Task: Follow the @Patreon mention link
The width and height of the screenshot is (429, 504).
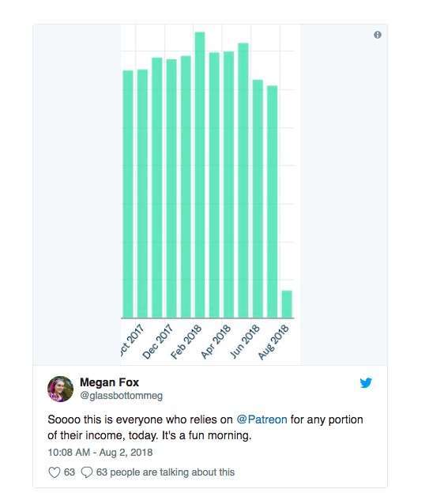Action: tap(262, 419)
